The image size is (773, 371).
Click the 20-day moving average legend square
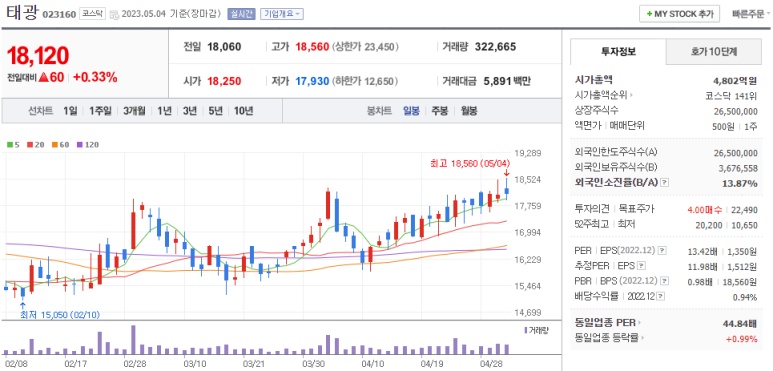coord(30,145)
